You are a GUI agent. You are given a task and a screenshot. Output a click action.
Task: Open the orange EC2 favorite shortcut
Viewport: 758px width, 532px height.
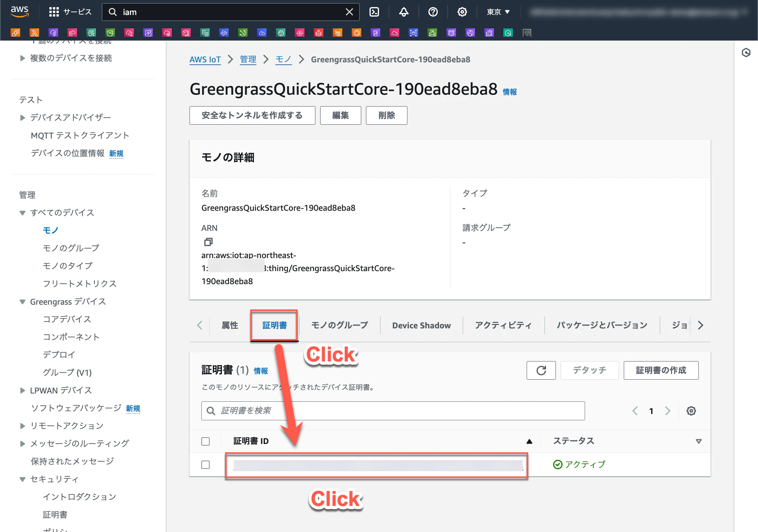(15, 33)
